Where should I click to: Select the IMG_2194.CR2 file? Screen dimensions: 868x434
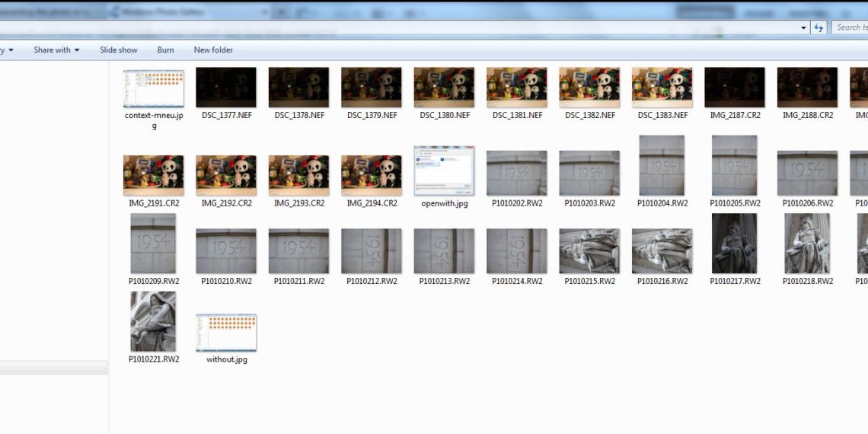372,175
